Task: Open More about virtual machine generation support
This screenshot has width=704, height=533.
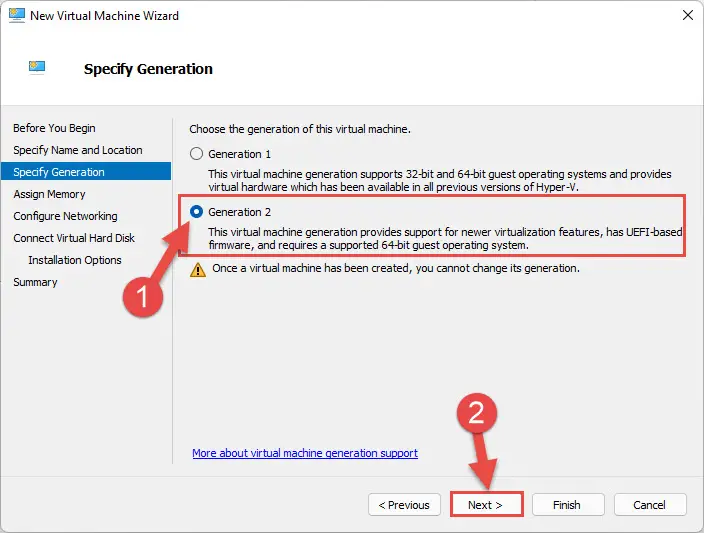Action: [x=305, y=453]
